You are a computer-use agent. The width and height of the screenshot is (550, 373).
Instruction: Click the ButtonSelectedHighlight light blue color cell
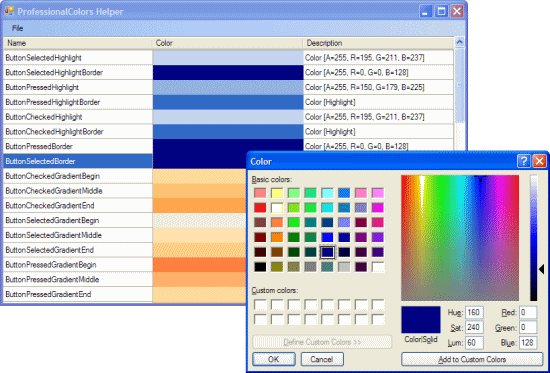(228, 58)
